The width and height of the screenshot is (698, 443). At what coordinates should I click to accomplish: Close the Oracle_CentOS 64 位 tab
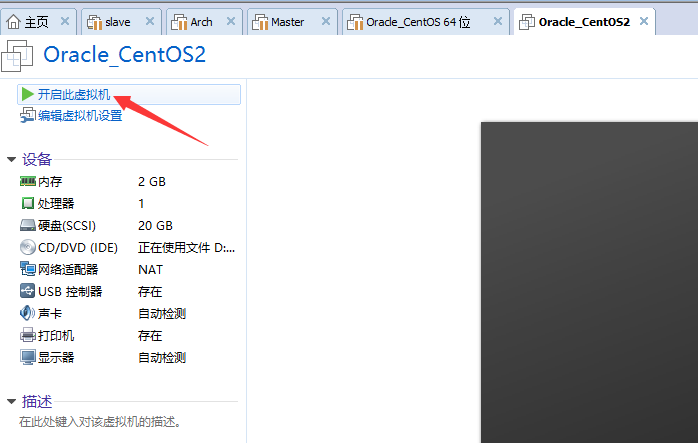(x=498, y=21)
